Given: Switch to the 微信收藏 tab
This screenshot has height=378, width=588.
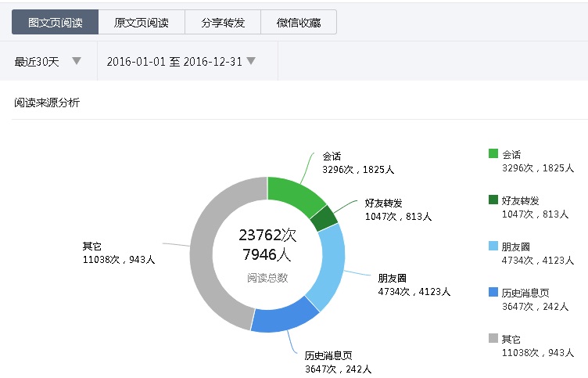Looking at the screenshot, I should (x=299, y=23).
